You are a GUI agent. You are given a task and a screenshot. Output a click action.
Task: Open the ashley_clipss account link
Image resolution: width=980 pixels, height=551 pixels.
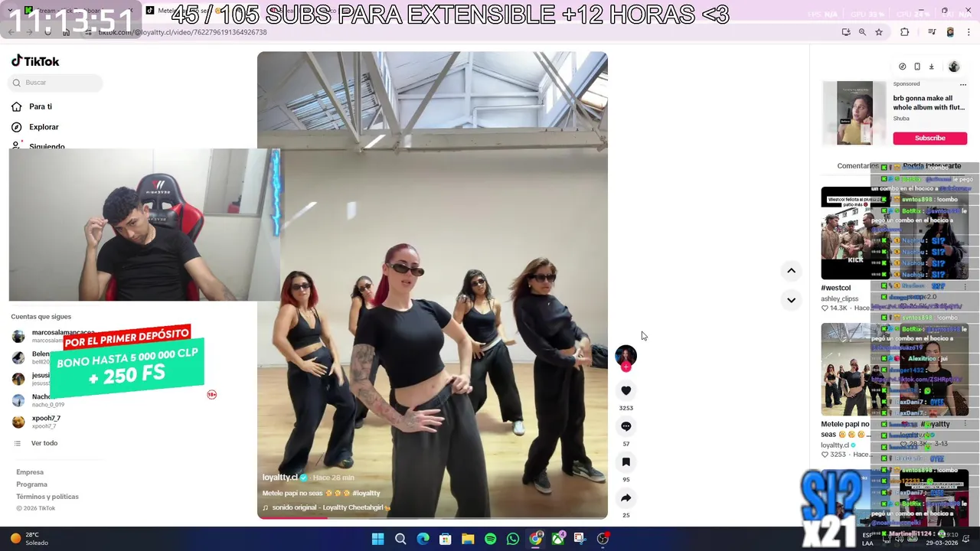point(840,298)
